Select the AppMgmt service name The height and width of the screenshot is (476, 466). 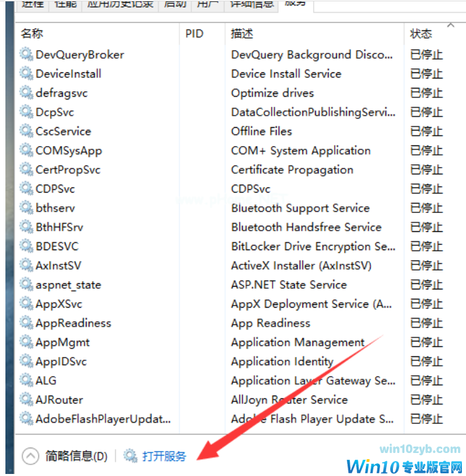[62, 342]
